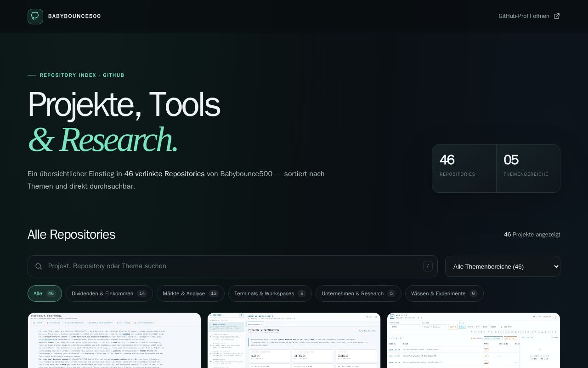The height and width of the screenshot is (368, 588).
Task: Click the external link arrow icon
Action: point(557,16)
